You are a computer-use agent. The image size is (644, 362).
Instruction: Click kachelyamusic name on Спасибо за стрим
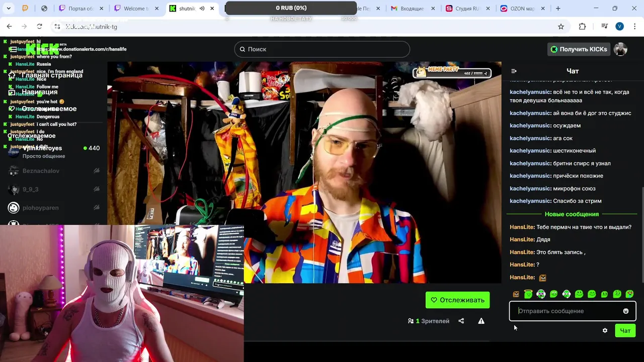click(x=530, y=201)
